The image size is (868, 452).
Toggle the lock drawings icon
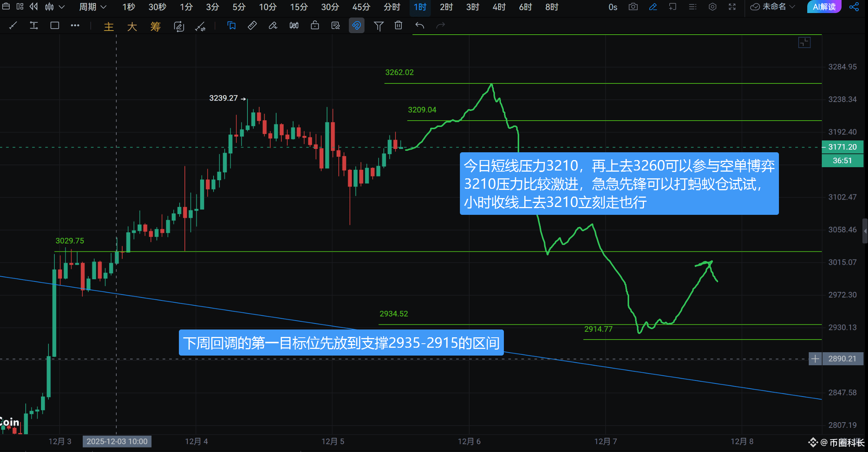point(315,26)
